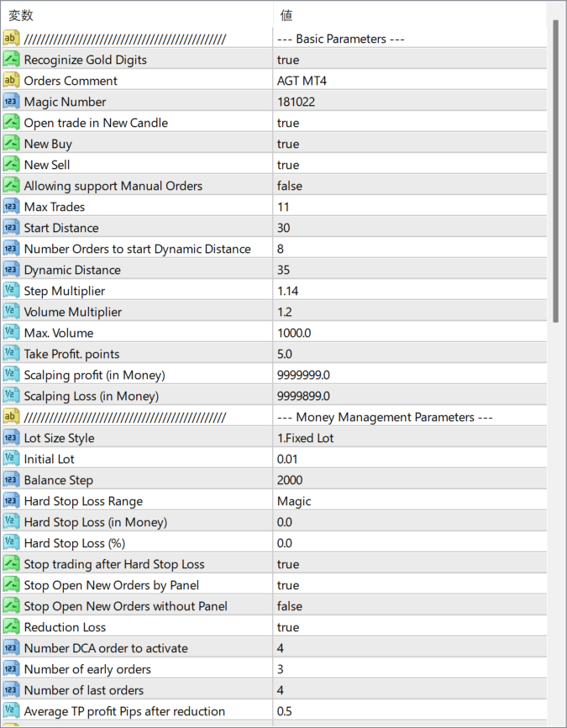Click the icon next to Initial Lot
Image resolution: width=567 pixels, height=728 pixels.
[x=11, y=459]
